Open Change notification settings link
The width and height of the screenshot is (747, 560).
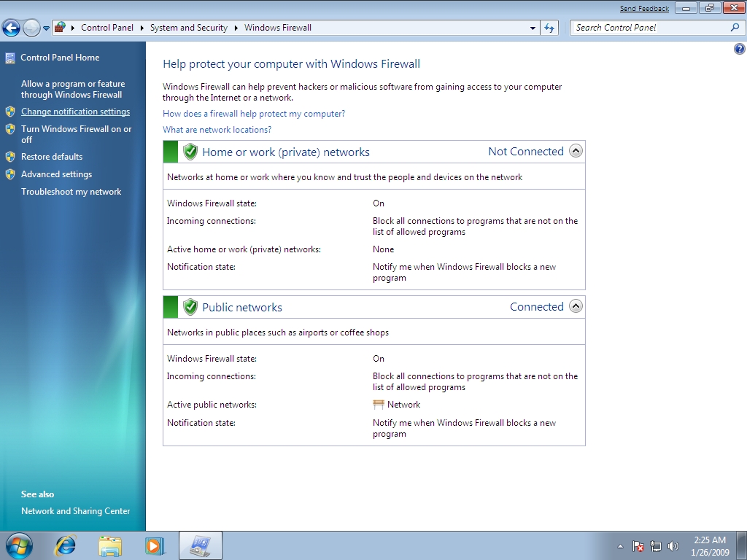click(x=75, y=112)
